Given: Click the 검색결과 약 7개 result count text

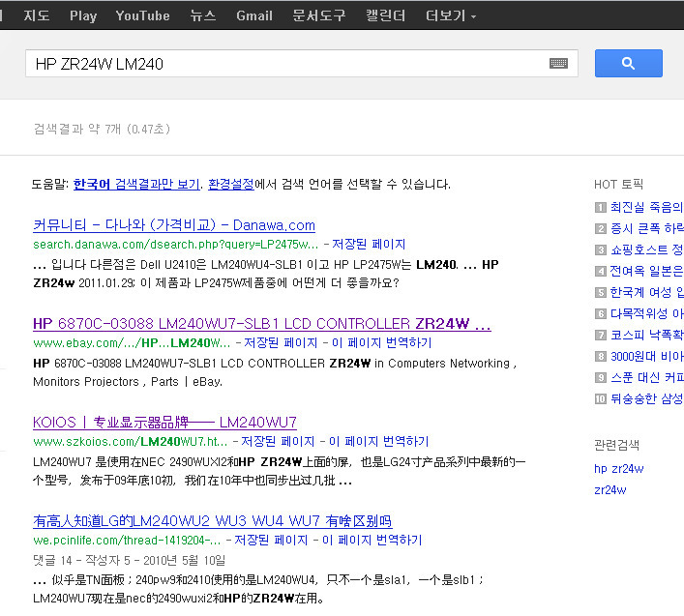Looking at the screenshot, I should tap(103, 129).
